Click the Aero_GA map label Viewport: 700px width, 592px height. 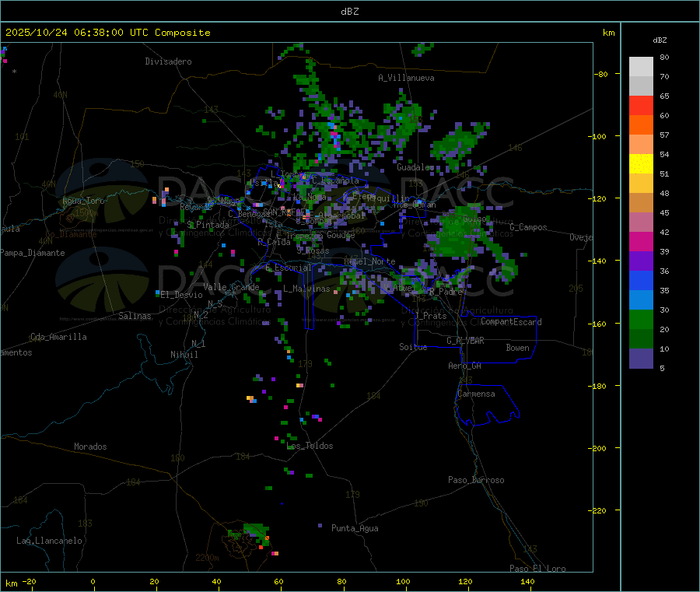click(x=465, y=366)
